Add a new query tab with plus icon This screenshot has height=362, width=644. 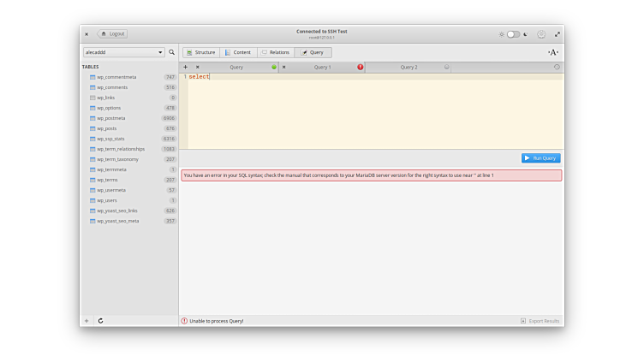pos(185,67)
